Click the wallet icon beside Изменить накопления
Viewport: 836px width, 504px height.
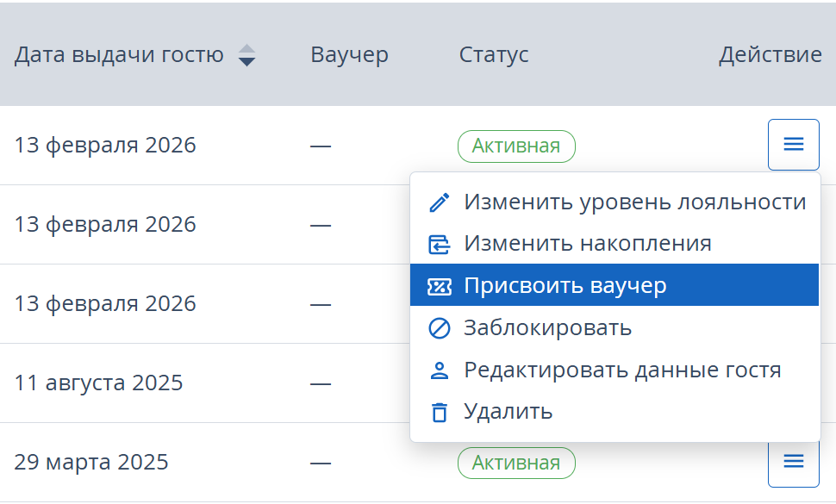coord(440,244)
